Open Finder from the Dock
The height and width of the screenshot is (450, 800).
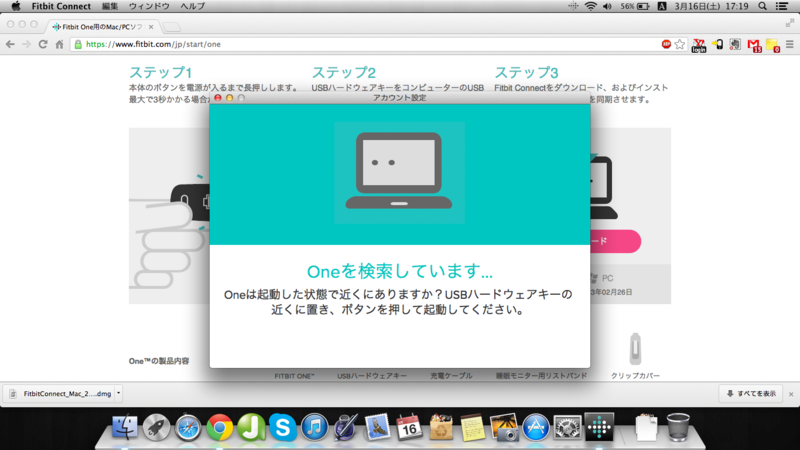(124, 427)
